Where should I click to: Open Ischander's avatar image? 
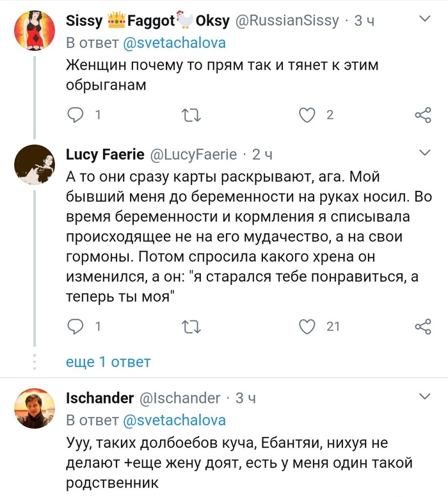[x=35, y=408]
